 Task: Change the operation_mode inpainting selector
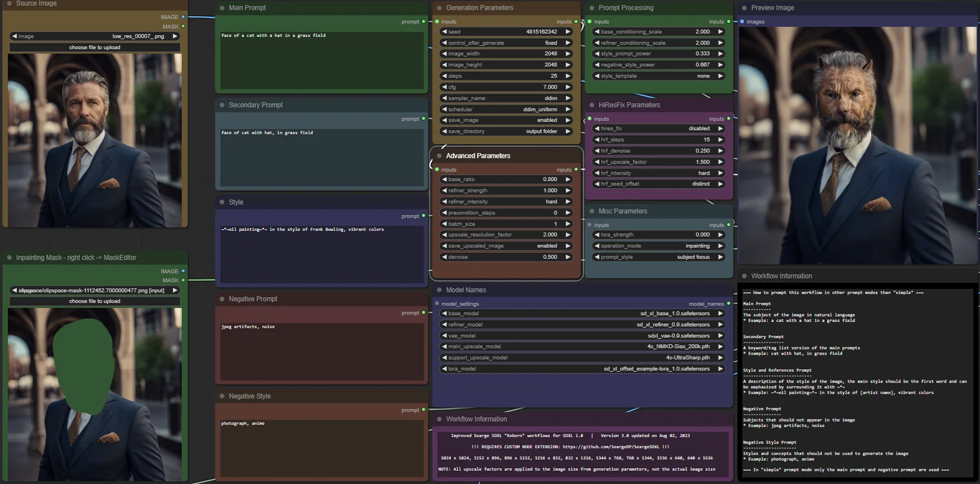coord(659,246)
